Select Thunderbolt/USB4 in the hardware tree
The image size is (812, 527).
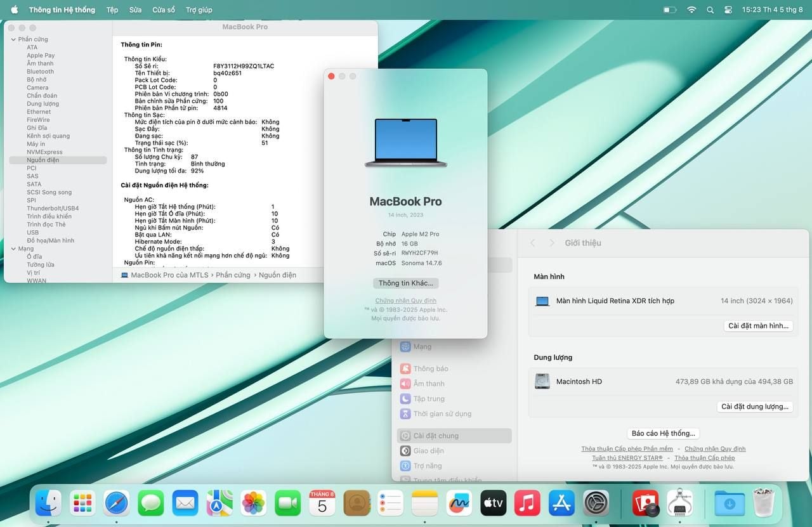coord(53,208)
